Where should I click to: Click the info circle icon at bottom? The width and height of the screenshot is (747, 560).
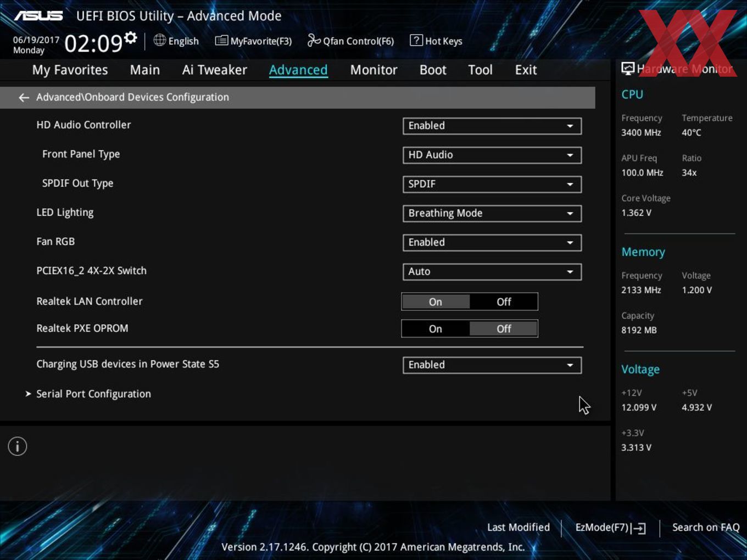(x=18, y=446)
